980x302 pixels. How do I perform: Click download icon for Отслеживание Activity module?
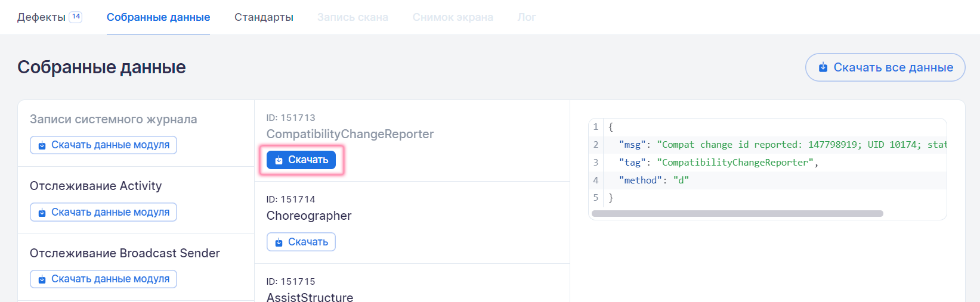[42, 213]
